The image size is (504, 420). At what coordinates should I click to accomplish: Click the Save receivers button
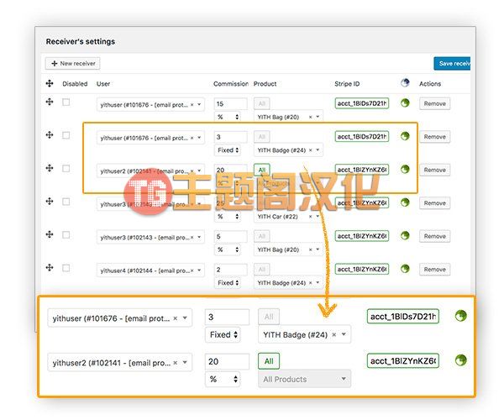[x=452, y=63]
